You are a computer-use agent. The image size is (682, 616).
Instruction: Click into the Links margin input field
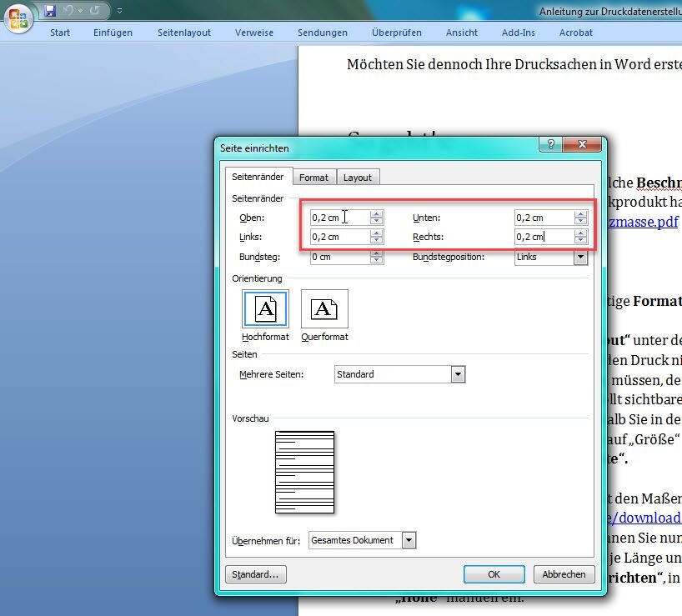click(x=338, y=237)
